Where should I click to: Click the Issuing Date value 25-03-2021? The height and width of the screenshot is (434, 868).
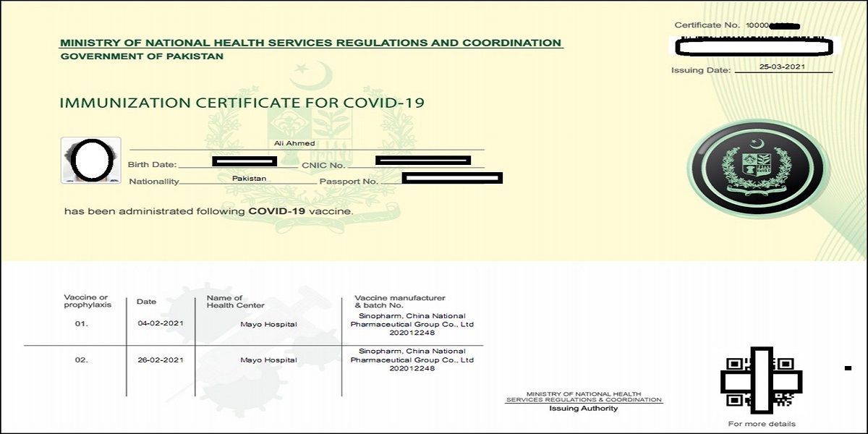(783, 67)
